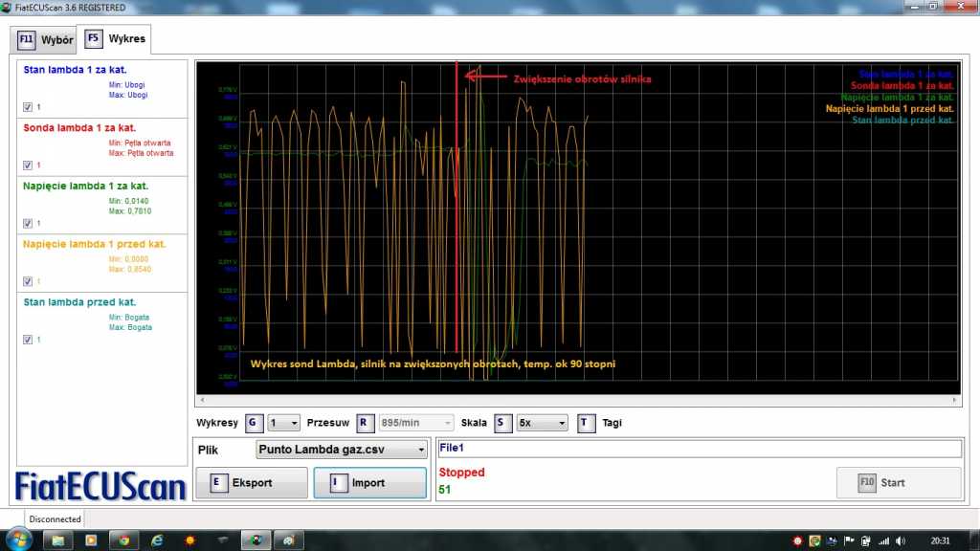Click the S key icon beside Skala
The height and width of the screenshot is (551, 980).
(x=501, y=423)
